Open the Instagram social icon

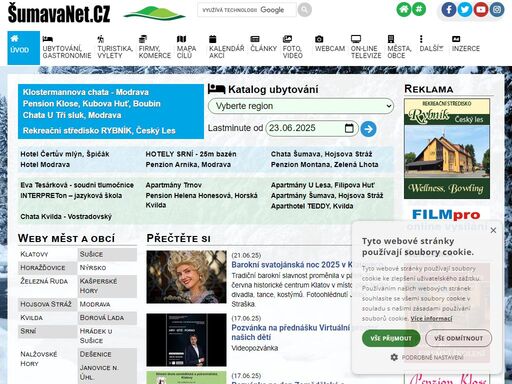[x=497, y=9]
